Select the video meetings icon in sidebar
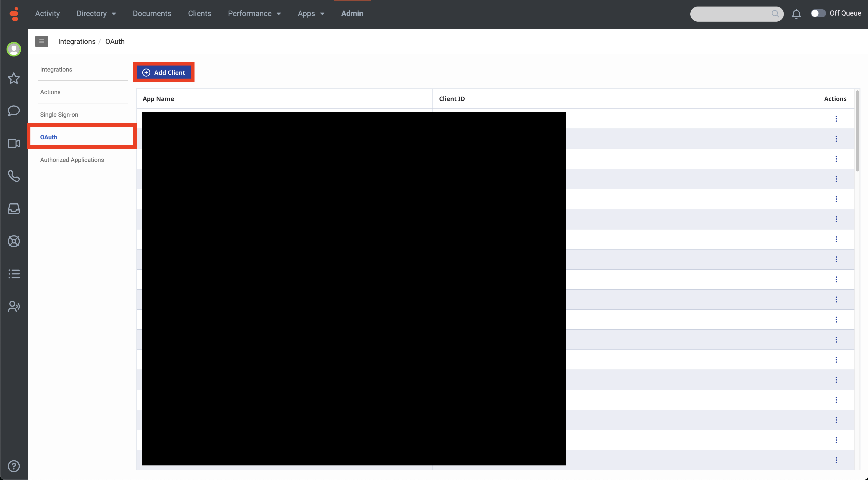The image size is (868, 480). 14,143
